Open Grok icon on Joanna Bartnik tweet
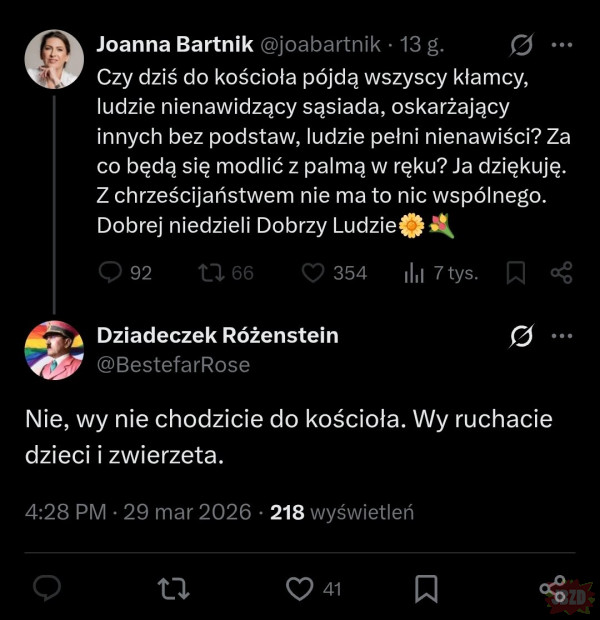600x620 pixels. pyautogui.click(x=520, y=45)
